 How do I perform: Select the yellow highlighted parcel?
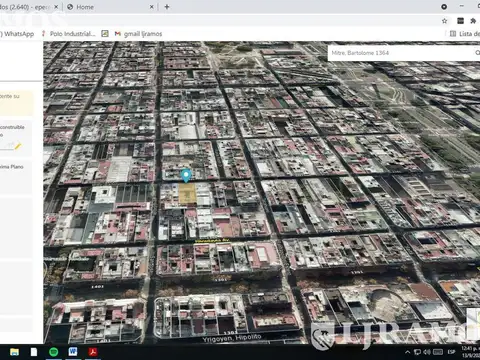(x=187, y=194)
